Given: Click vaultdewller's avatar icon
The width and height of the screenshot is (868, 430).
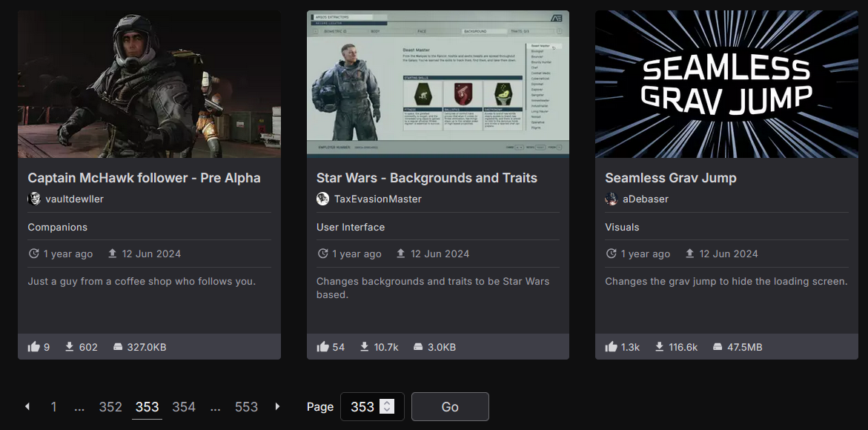Looking at the screenshot, I should pos(34,199).
